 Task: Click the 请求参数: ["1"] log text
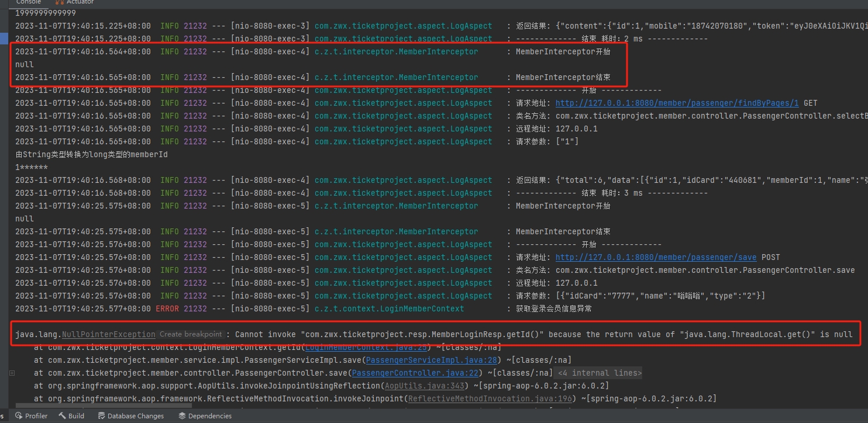(547, 141)
